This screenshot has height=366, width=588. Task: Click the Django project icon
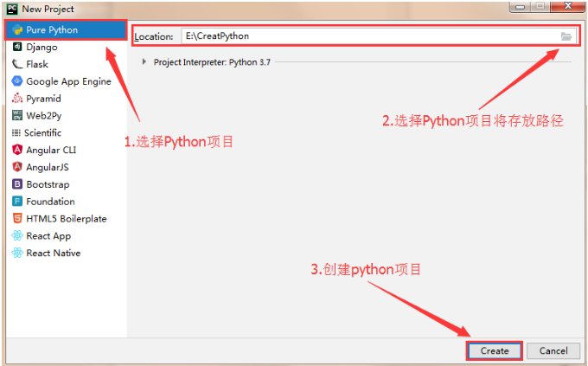coord(17,47)
